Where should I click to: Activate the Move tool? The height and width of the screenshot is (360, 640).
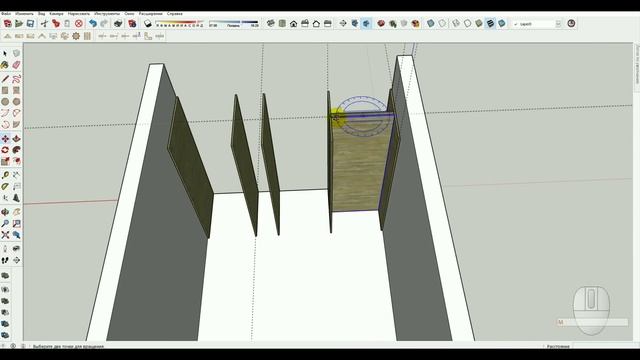(5, 139)
